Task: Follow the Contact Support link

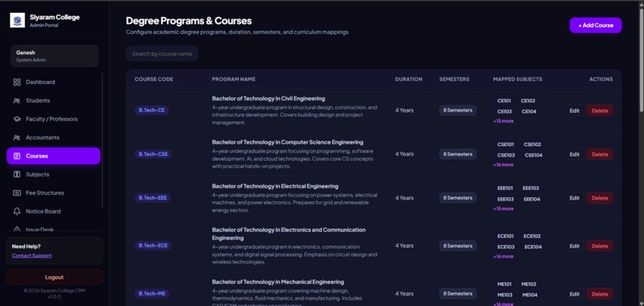Action: [x=32, y=256]
